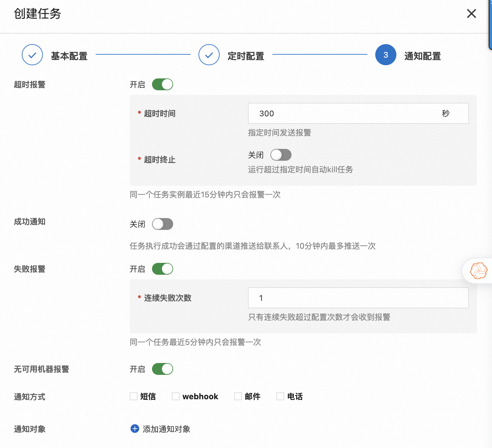The image size is (492, 448).
Task: Enable the 成功通知 switch
Action: 163,224
